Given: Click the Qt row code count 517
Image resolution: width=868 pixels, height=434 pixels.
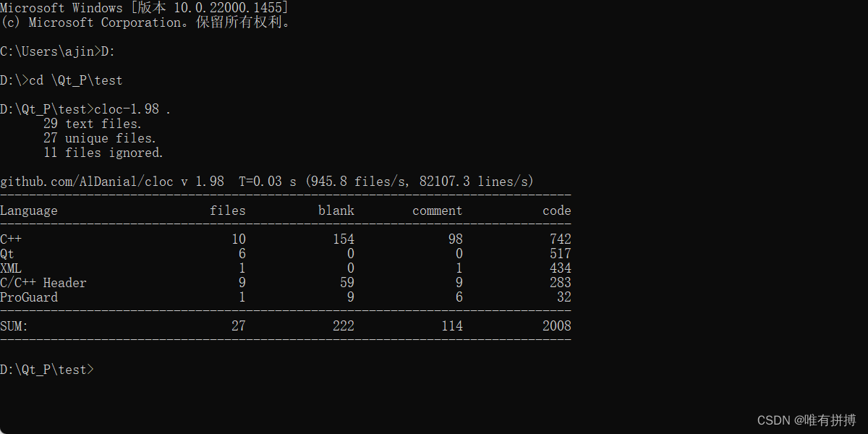Looking at the screenshot, I should pos(561,254).
